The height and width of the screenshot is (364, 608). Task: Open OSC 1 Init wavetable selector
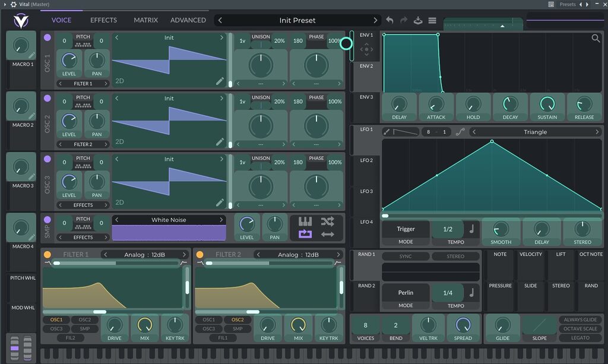tap(169, 37)
